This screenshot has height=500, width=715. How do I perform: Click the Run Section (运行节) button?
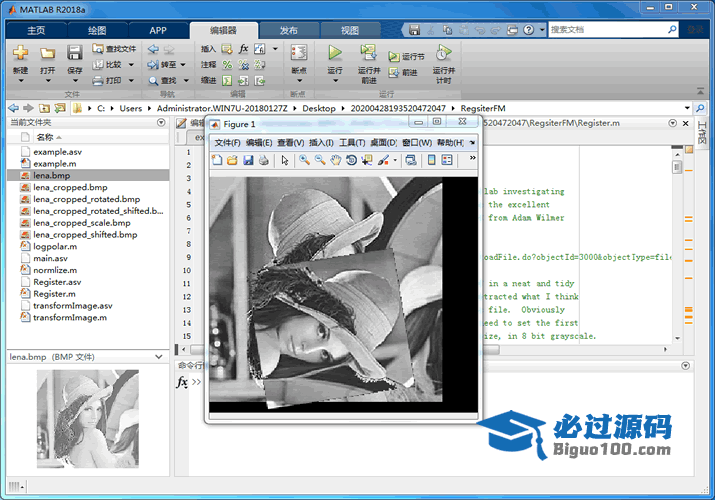coord(406,57)
